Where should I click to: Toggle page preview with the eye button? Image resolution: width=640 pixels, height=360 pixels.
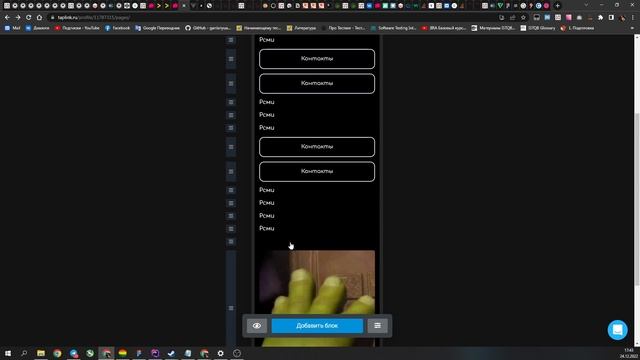coord(257,326)
